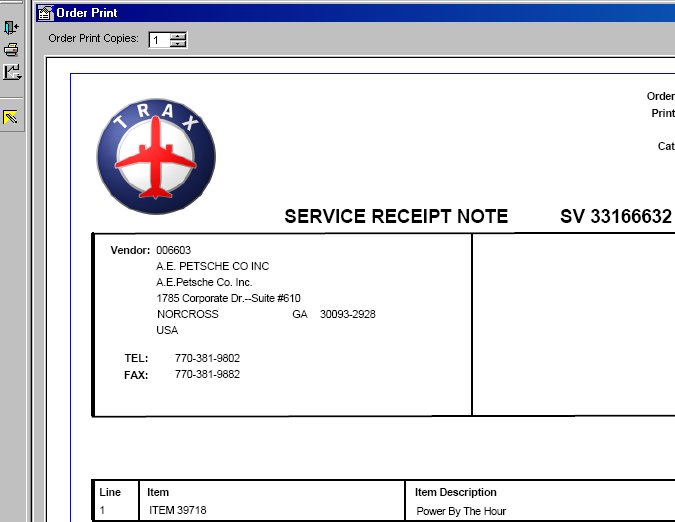
Task: Click the TRAX airplane logo
Action: [x=156, y=157]
